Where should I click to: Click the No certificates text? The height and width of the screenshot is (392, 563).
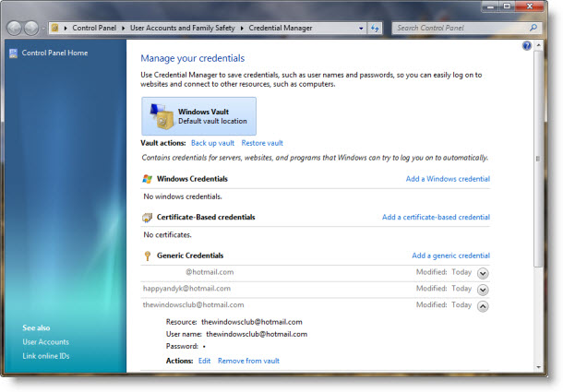(x=167, y=235)
